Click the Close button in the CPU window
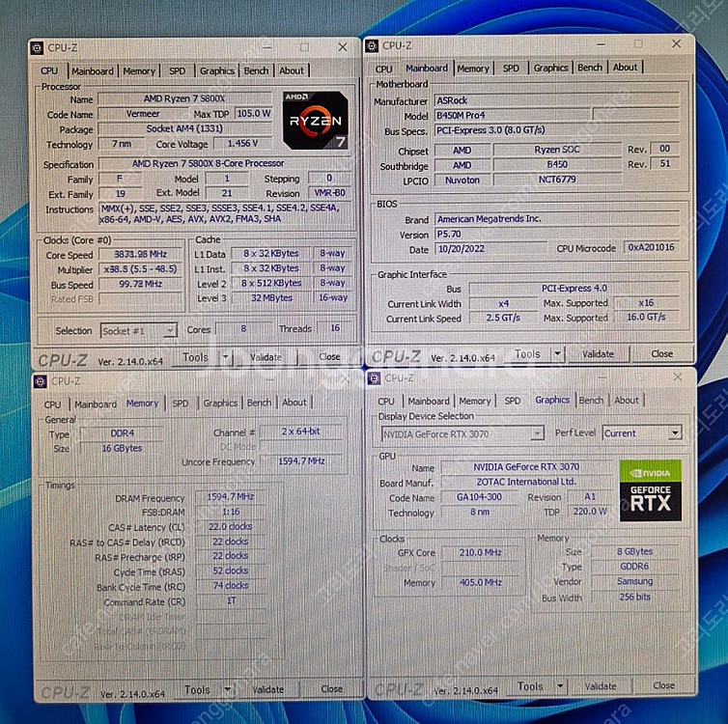Viewport: 728px width, 724px height. (329, 356)
